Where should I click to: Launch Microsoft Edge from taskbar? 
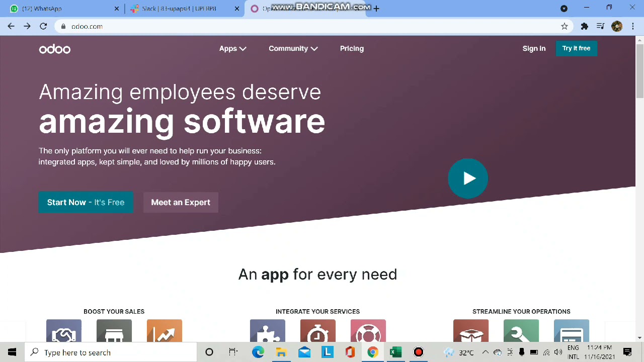click(258, 352)
